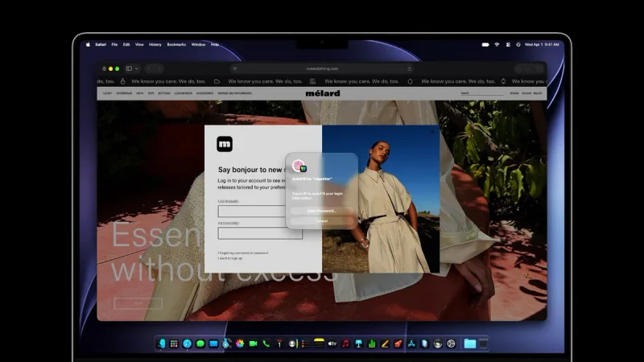This screenshot has height=362, width=644.
Task: Click the USERNAME input field
Action: pyautogui.click(x=260, y=211)
